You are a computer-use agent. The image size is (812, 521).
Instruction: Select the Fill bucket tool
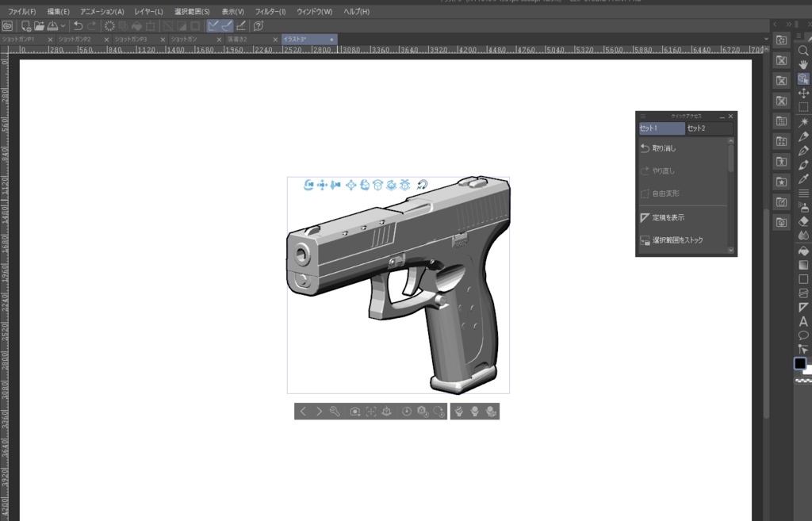click(x=802, y=249)
